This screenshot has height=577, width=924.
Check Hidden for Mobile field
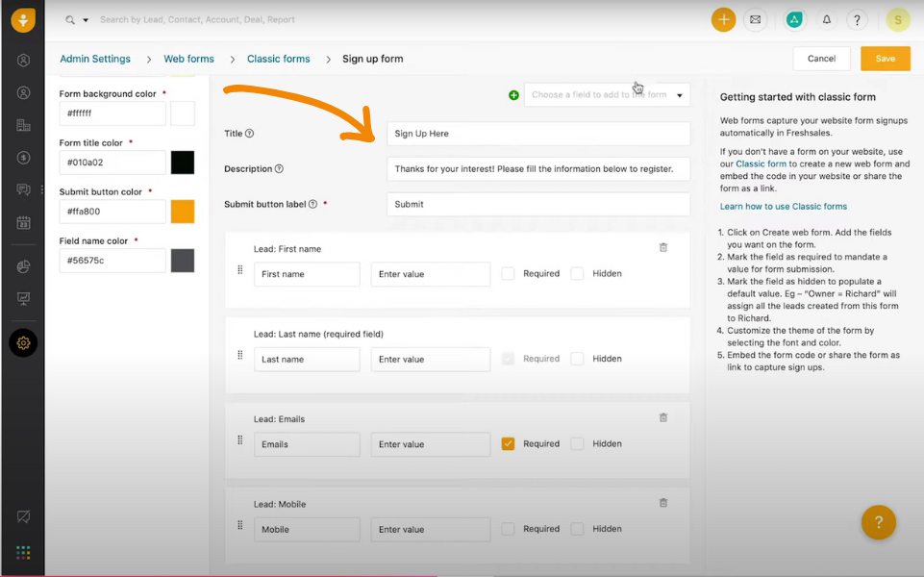click(x=578, y=529)
